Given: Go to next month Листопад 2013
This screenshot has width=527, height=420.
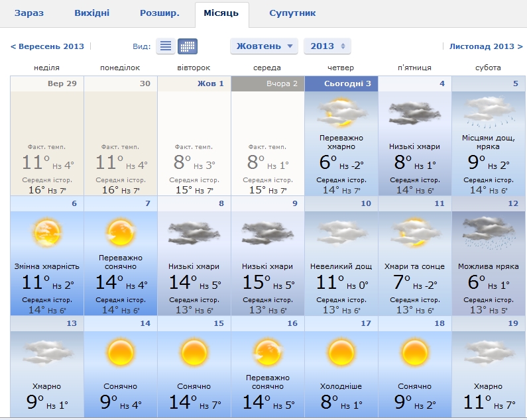Looking at the screenshot, I should coord(485,46).
